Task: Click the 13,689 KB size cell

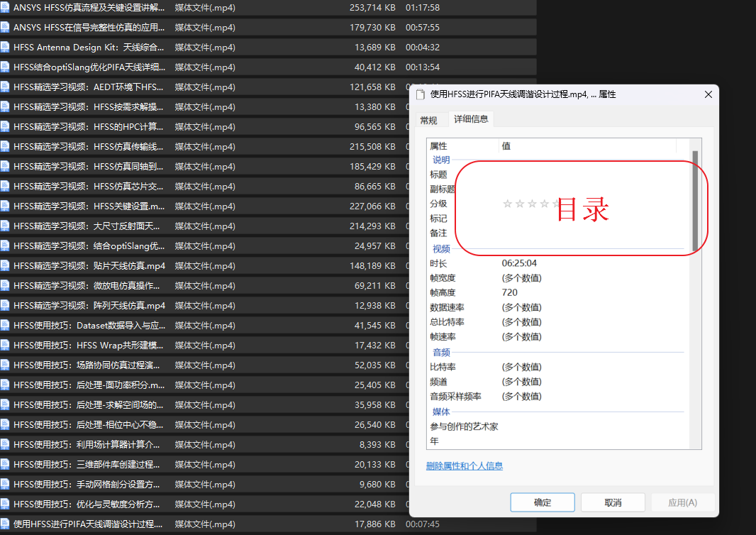Action: point(374,48)
